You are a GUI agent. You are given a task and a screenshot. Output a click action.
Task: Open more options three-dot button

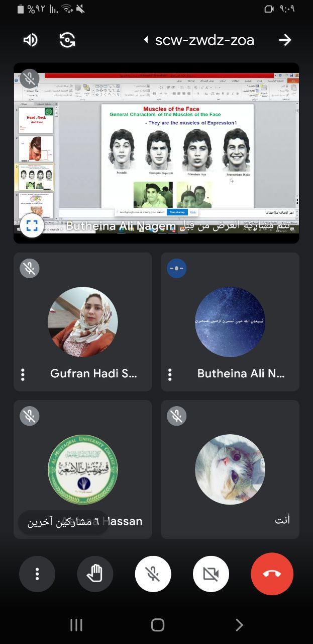click(x=37, y=574)
